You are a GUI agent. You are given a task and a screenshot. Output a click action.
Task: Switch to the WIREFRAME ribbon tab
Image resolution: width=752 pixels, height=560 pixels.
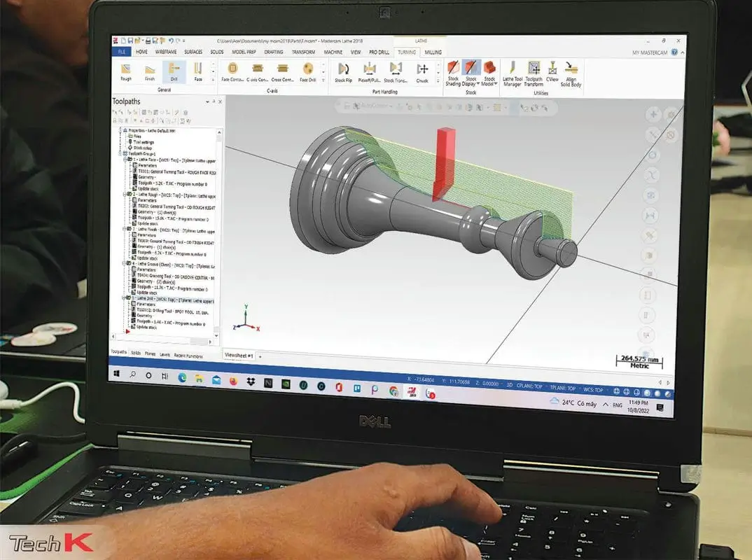[166, 52]
